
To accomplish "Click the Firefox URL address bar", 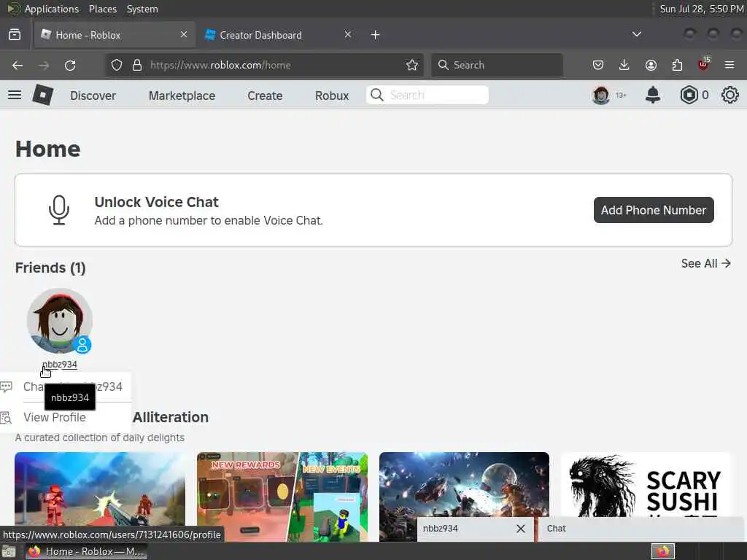I will tap(264, 65).
